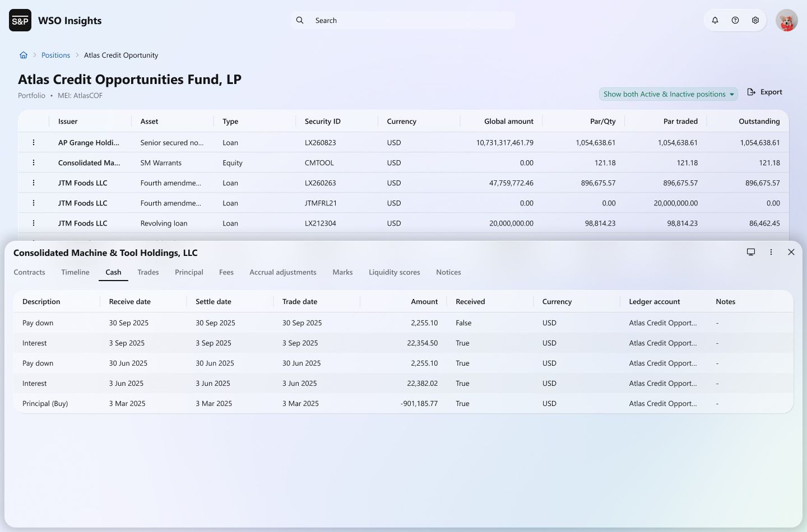Open row menu for JTM Foods JTMFRL21
Viewport: 807px width, 532px height.
tap(34, 203)
